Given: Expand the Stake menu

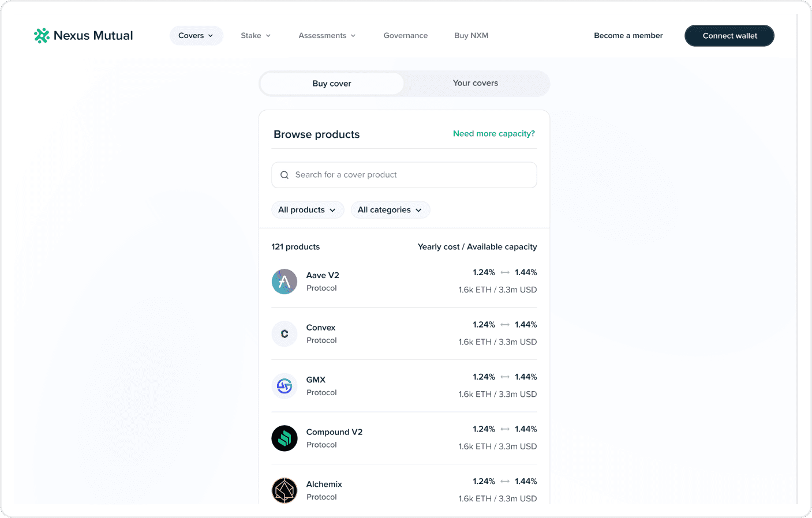Looking at the screenshot, I should [256, 36].
